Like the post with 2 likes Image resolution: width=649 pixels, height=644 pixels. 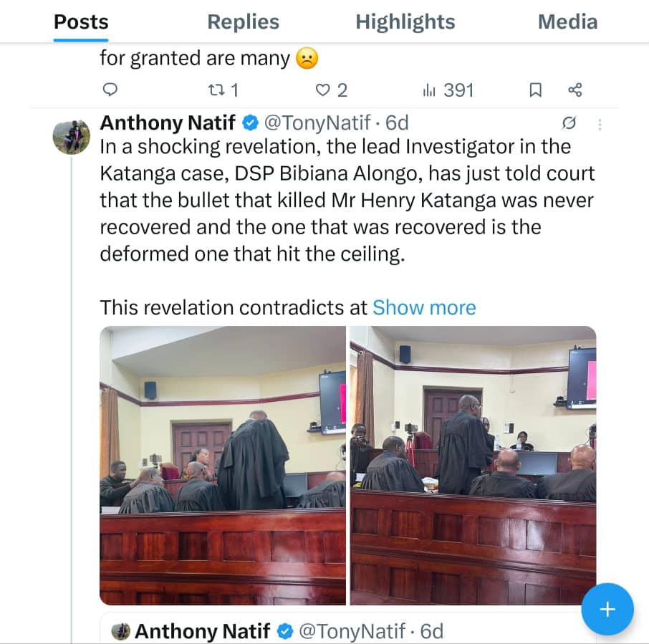click(x=332, y=90)
